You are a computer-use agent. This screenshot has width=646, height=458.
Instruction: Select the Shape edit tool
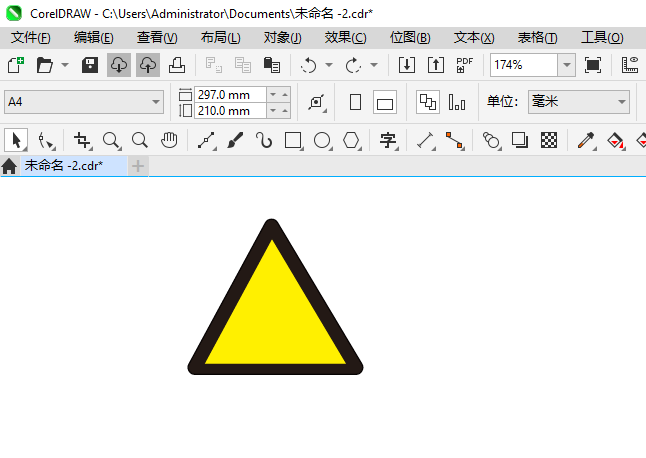46,140
